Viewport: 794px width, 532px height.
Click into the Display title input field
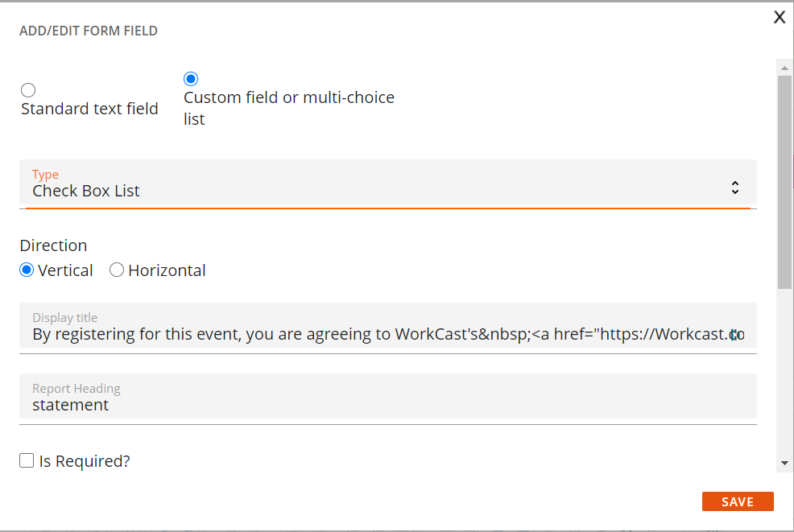[388, 328]
